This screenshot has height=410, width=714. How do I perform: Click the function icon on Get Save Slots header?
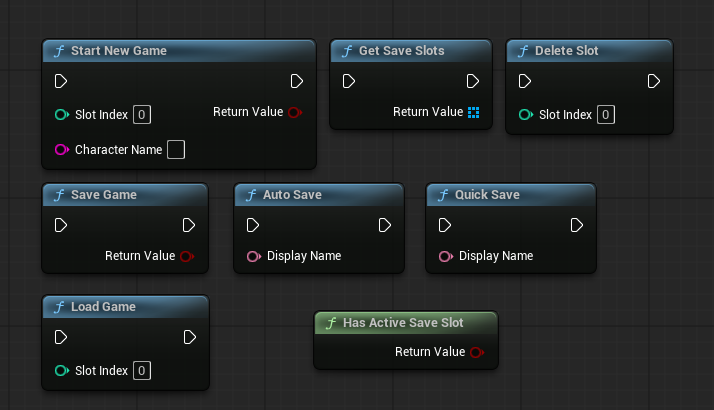coord(347,51)
